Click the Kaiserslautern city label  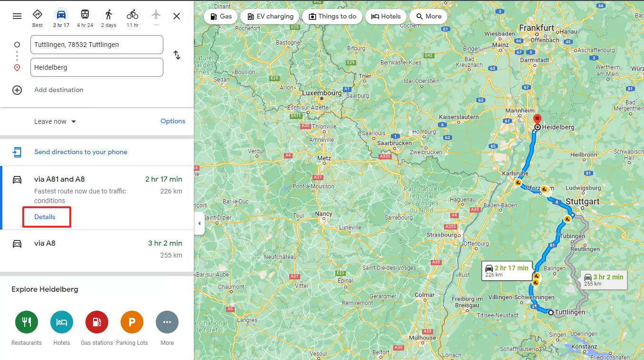coord(458,117)
